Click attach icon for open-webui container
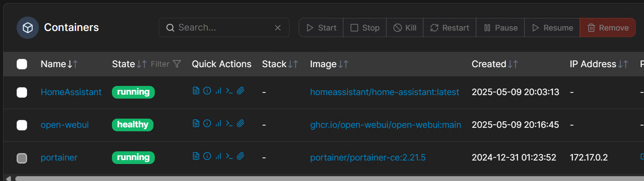 tap(240, 123)
